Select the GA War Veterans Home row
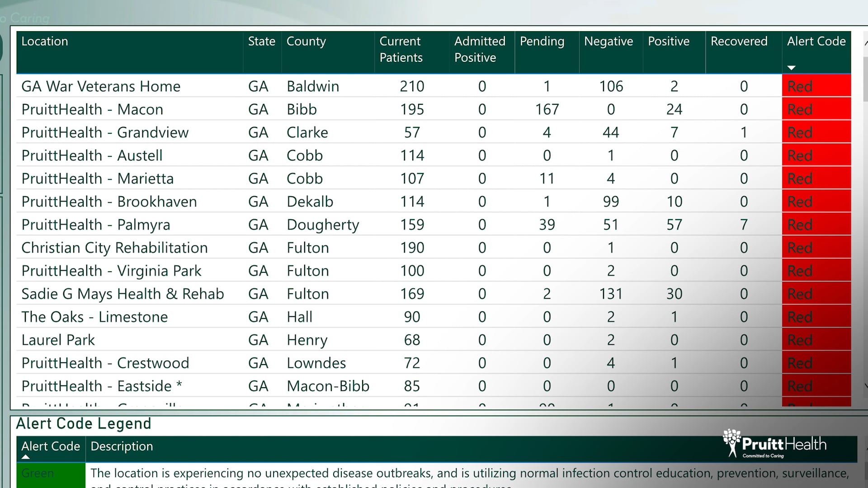Image resolution: width=868 pixels, height=488 pixels. tap(434, 86)
